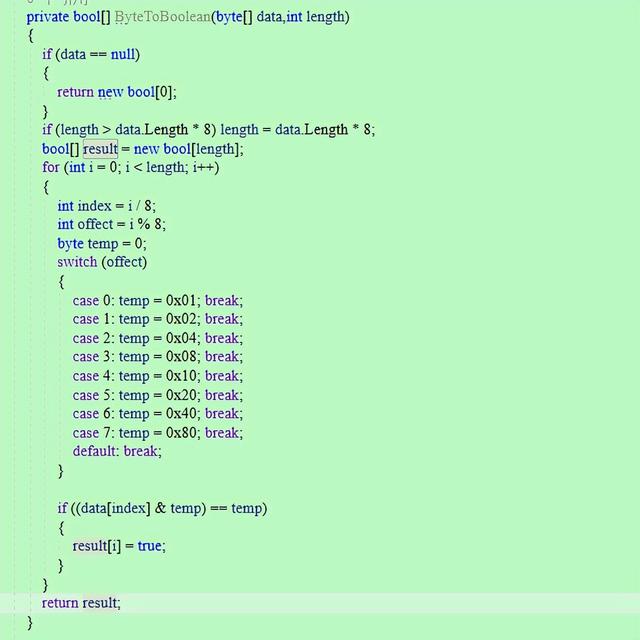Click the 0x02 value in case 1
The image size is (640, 640).
point(181,319)
